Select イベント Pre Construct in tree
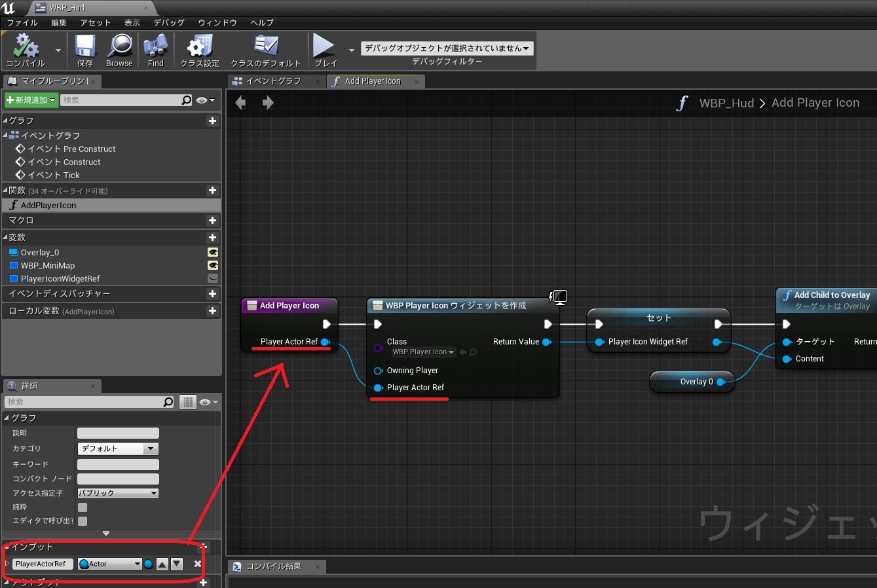Image resolution: width=877 pixels, height=588 pixels. click(x=71, y=149)
